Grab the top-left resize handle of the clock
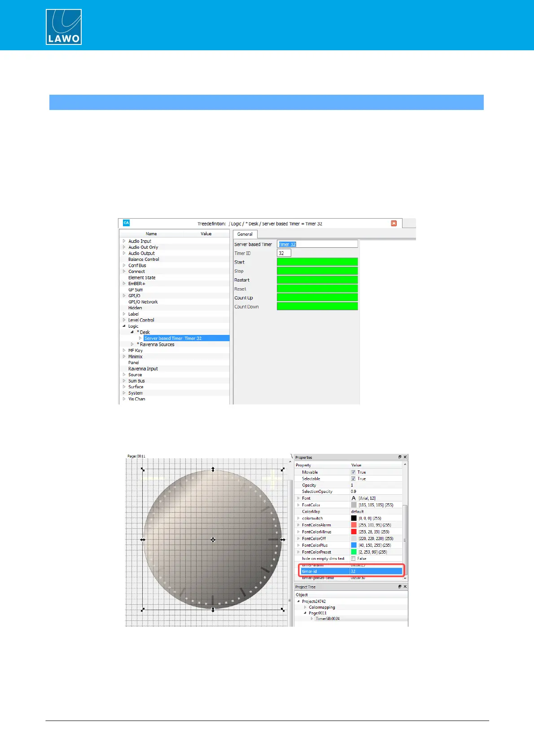Image resolution: width=534 pixels, height=756 pixels. click(x=143, y=470)
